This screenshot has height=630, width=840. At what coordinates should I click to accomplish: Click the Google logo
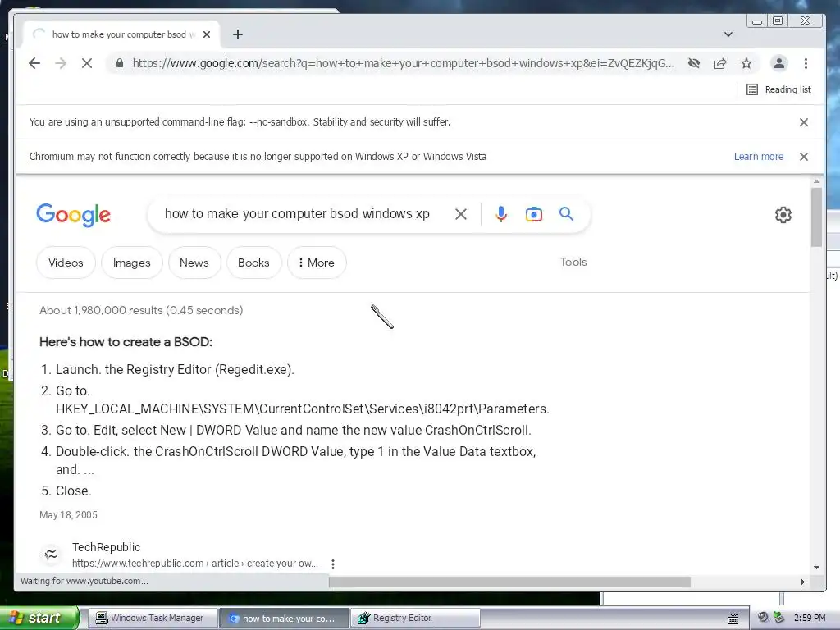73,215
